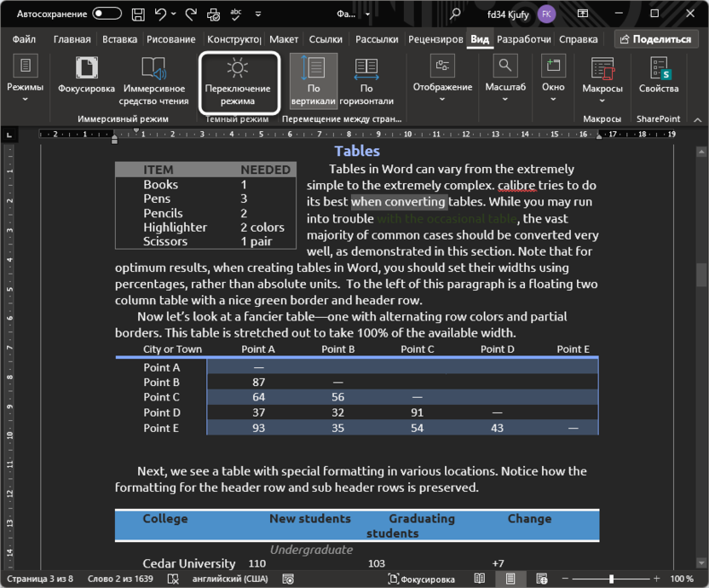Enable Фокусировка in the status bar

pos(422,579)
